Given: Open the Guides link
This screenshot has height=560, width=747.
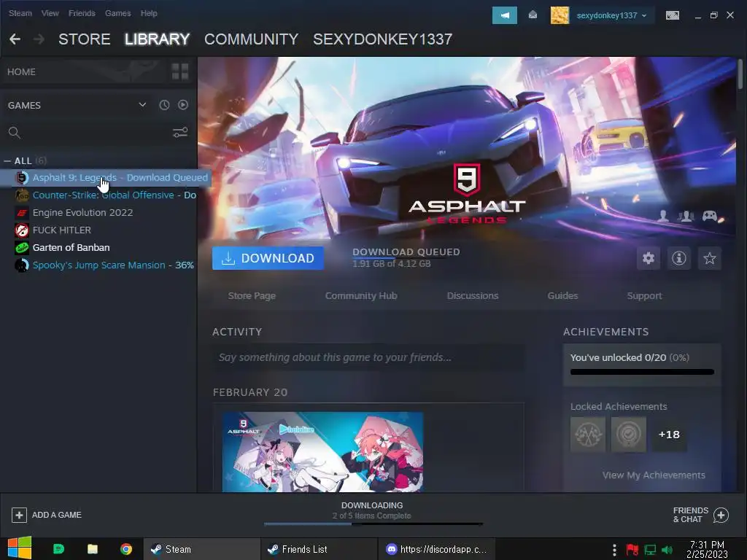Looking at the screenshot, I should click(562, 296).
